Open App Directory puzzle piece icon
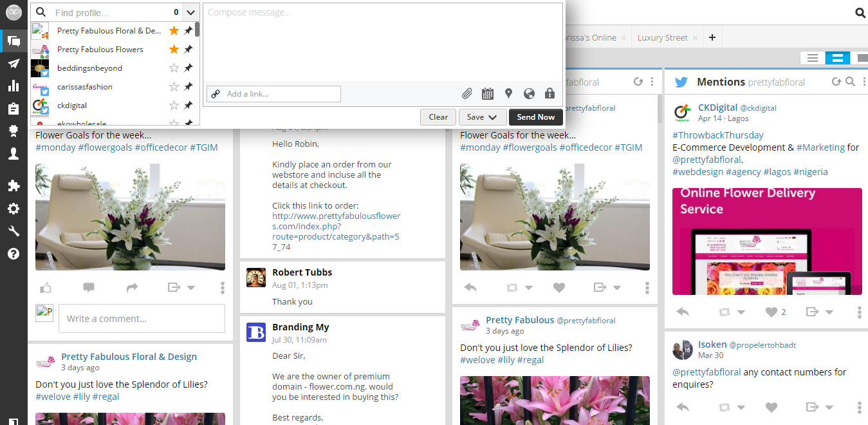 (x=14, y=186)
